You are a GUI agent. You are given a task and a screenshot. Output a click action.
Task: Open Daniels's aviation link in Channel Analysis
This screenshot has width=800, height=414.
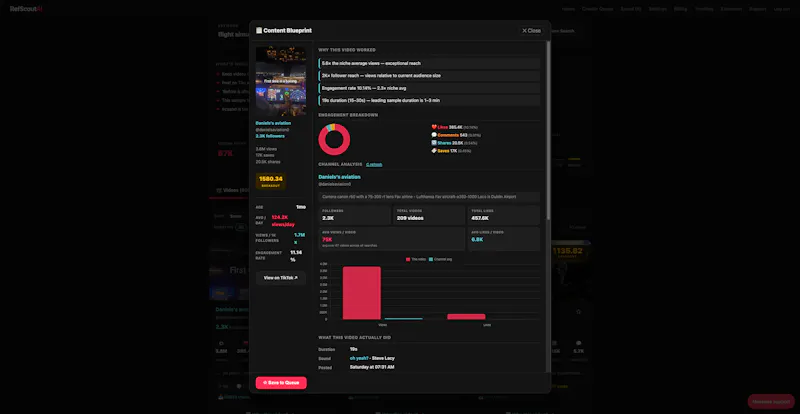point(339,177)
